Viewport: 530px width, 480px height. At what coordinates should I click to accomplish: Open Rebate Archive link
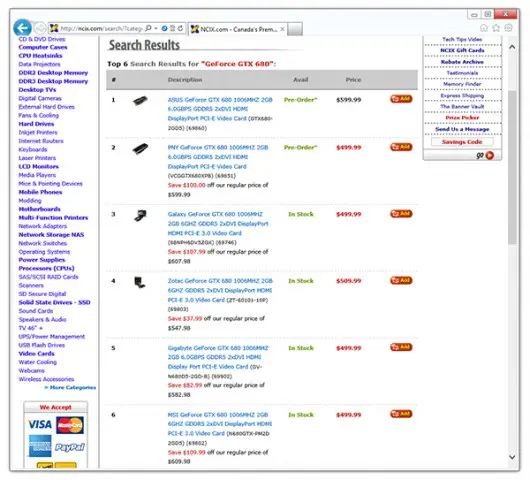point(462,62)
